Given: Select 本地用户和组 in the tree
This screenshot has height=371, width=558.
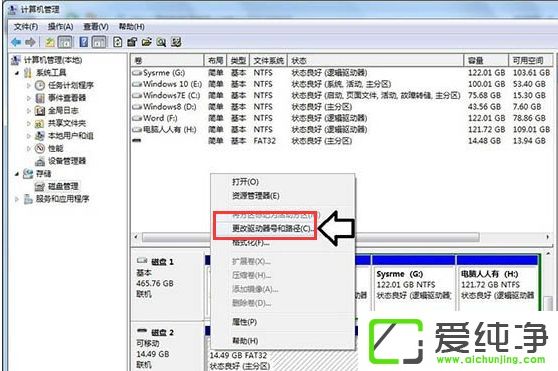Looking at the screenshot, I should point(71,136).
